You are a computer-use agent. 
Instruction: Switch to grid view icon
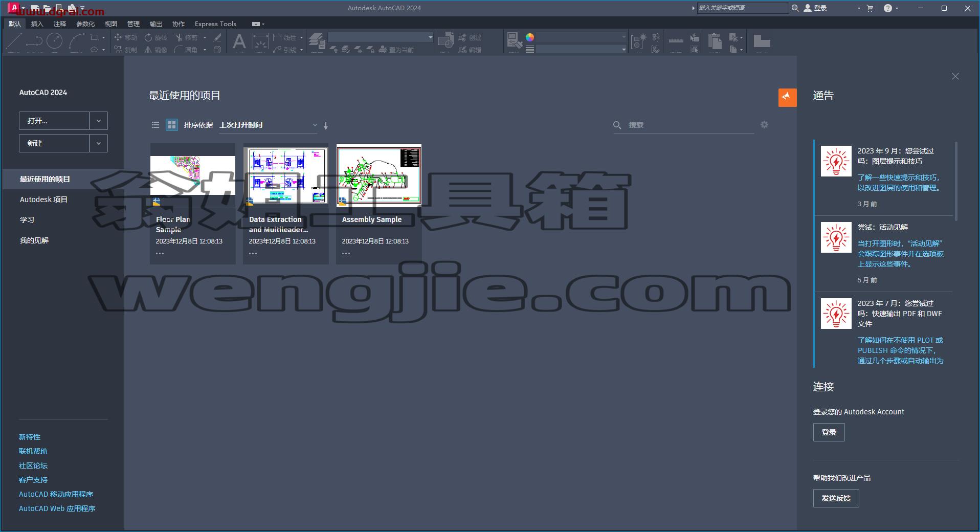pos(172,125)
